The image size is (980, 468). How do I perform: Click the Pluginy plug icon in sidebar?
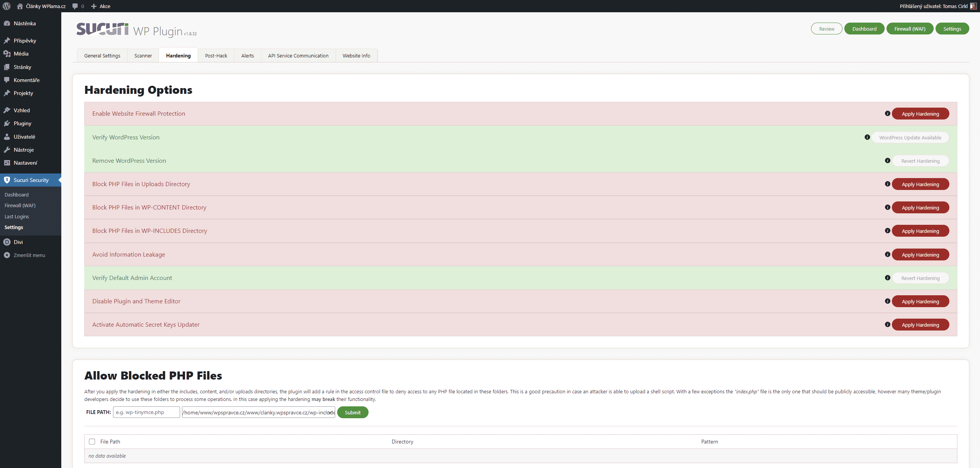tap(7, 123)
